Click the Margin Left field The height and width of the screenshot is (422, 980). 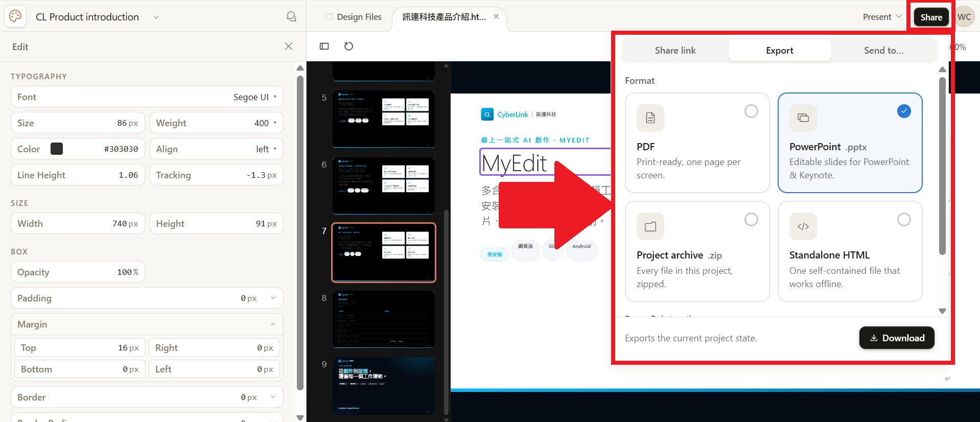coord(214,369)
